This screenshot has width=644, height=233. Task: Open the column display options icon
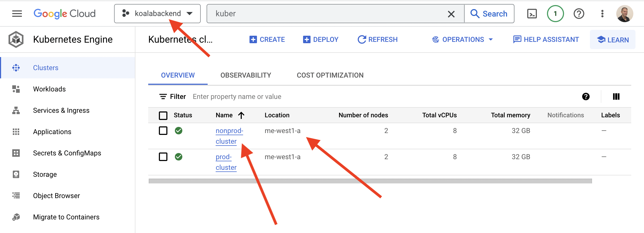tap(616, 97)
